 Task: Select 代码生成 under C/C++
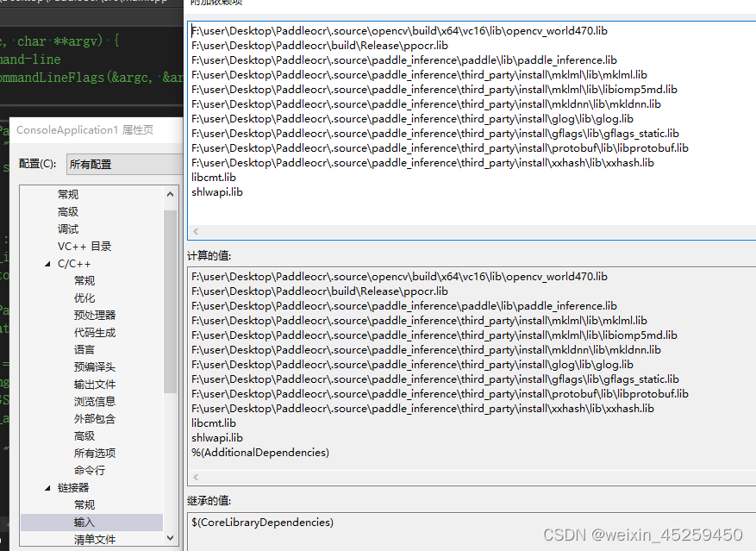point(95,333)
